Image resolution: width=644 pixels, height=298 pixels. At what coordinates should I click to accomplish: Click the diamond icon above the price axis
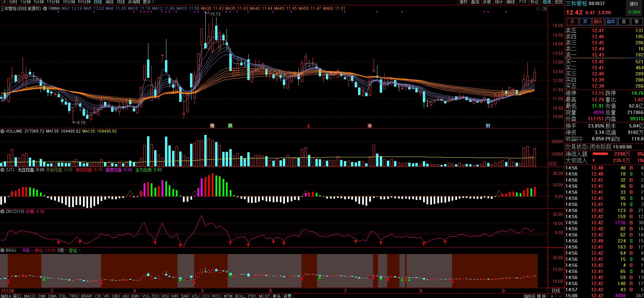(538, 8)
